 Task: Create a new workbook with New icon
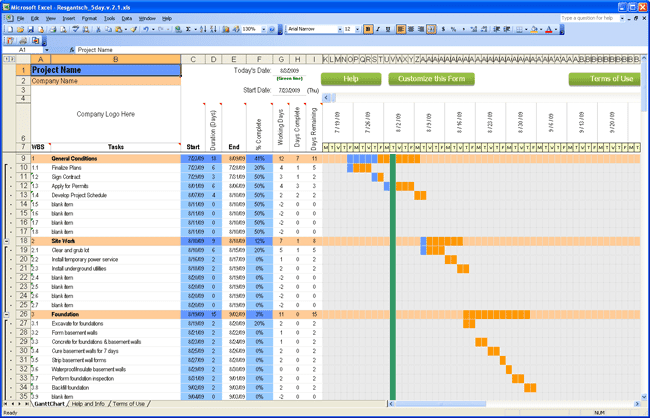(x=9, y=29)
